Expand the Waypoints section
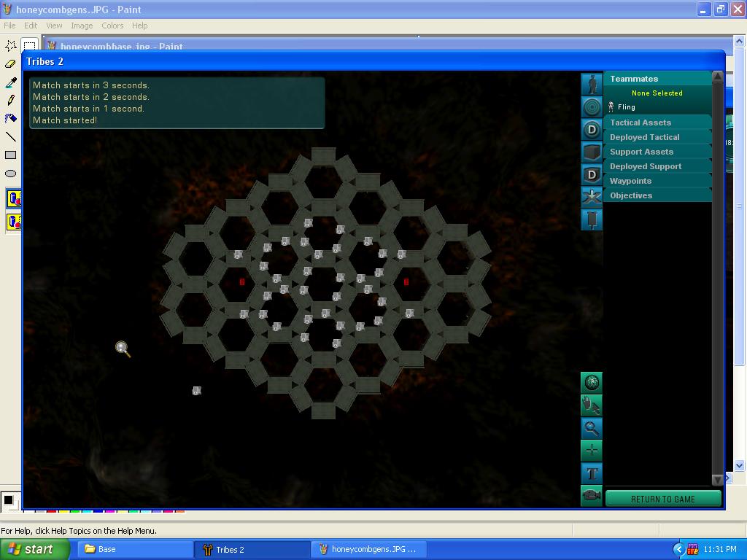 click(x=657, y=181)
